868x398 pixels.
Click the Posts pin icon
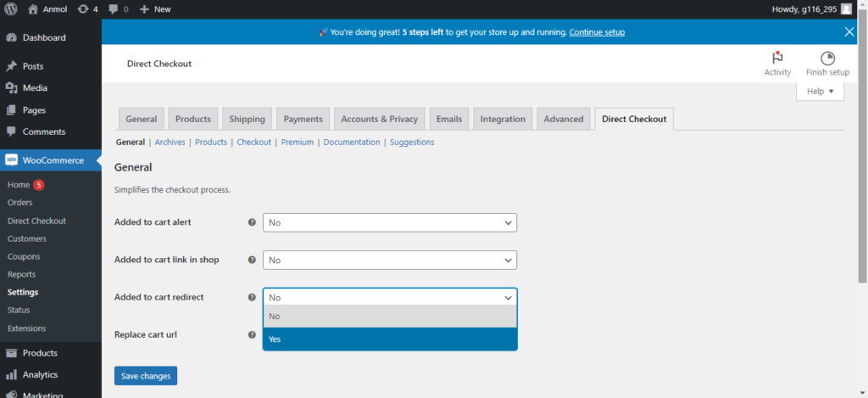pos(11,66)
